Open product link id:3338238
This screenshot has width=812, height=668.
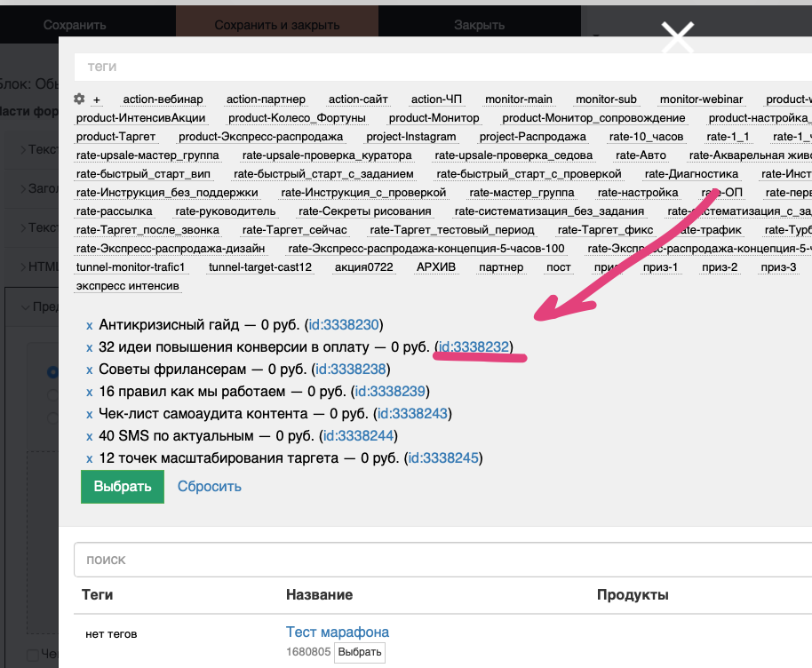click(351, 370)
